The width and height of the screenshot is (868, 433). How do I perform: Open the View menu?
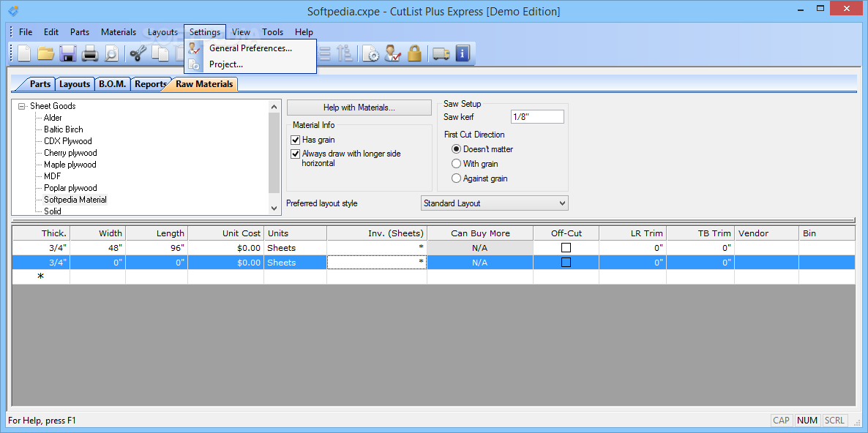coord(241,32)
